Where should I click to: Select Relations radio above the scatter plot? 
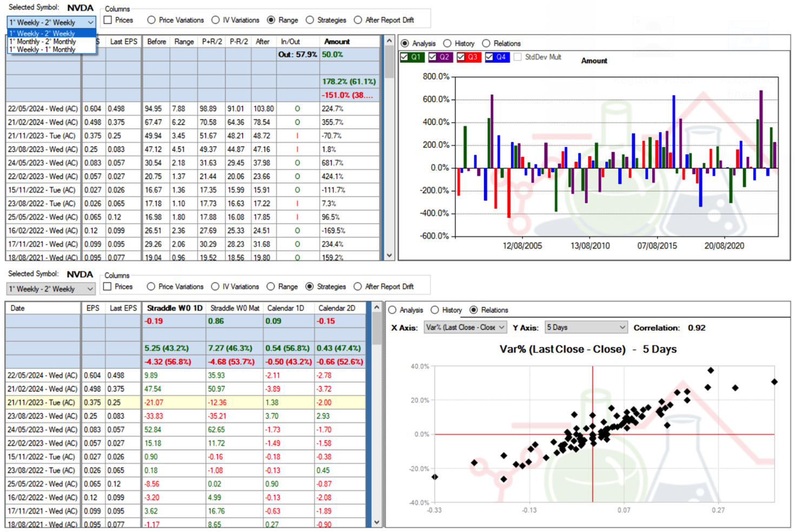click(474, 310)
